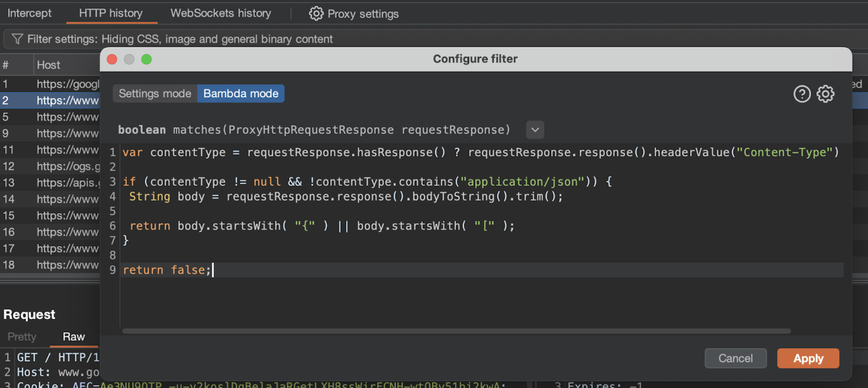This screenshot has height=388, width=868.
Task: Click the Proxy settings gear icon
Action: (316, 14)
